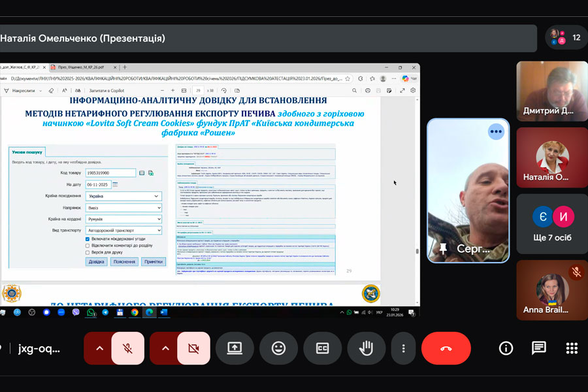Open options on Сергій's pinned video tile
The image size is (588, 392).
coord(496,131)
